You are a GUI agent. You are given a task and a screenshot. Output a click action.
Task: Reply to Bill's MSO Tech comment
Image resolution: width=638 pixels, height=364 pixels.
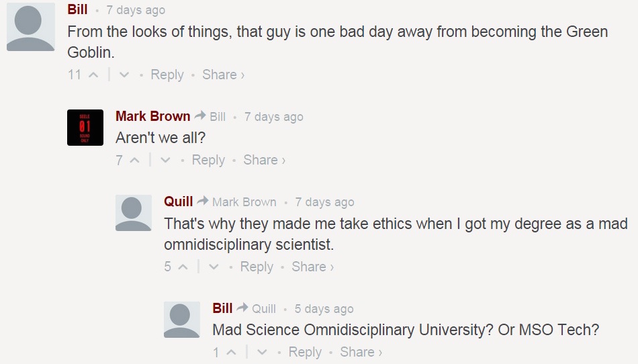305,352
